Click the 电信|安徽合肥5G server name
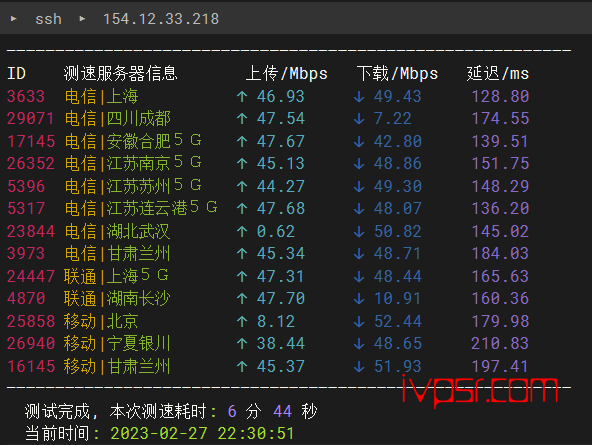Image resolution: width=592 pixels, height=445 pixels. pyautogui.click(x=133, y=141)
